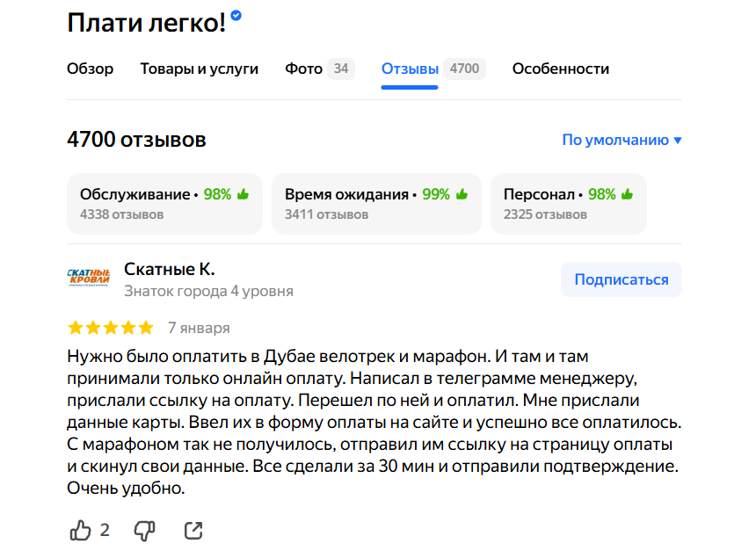Filter reviews by Время ожидания chip
Image resolution: width=756 pixels, height=558 pixels.
pos(375,203)
